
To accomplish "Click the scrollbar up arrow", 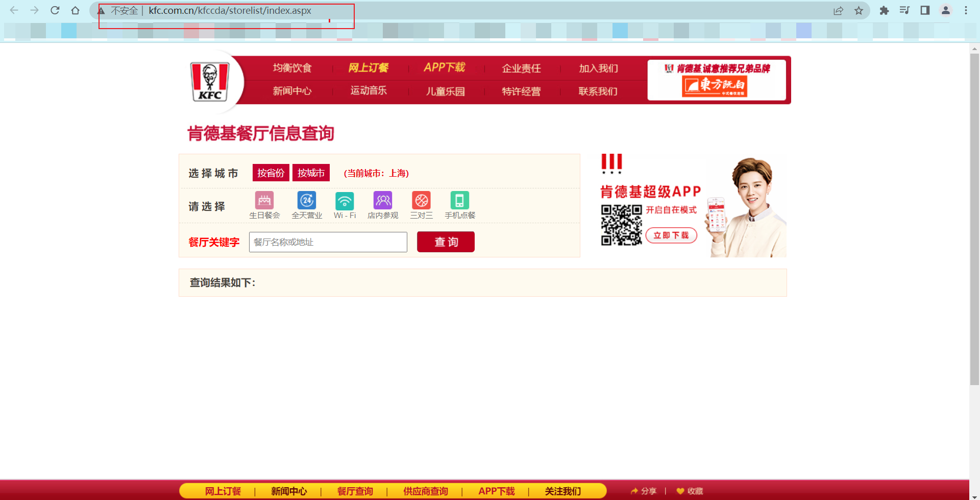I will click(x=974, y=49).
